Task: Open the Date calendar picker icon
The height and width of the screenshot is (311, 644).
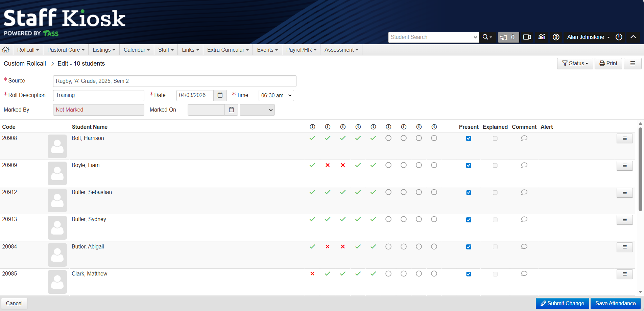Action: tap(220, 95)
